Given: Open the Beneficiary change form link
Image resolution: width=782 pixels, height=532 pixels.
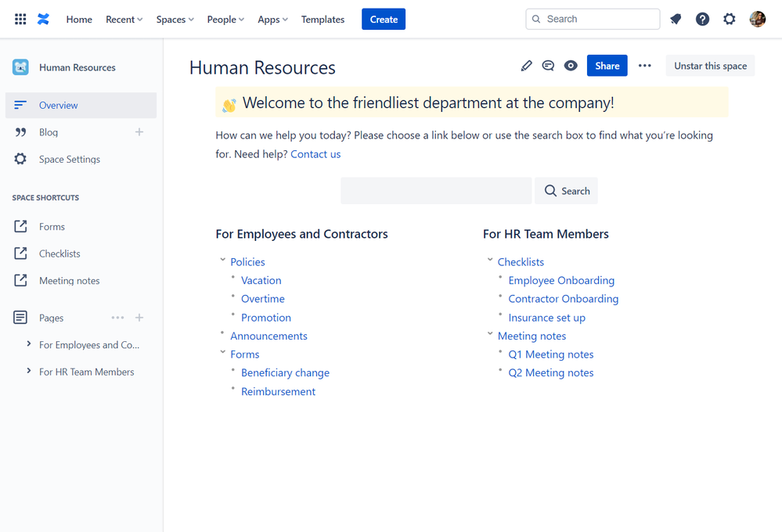Looking at the screenshot, I should (285, 373).
